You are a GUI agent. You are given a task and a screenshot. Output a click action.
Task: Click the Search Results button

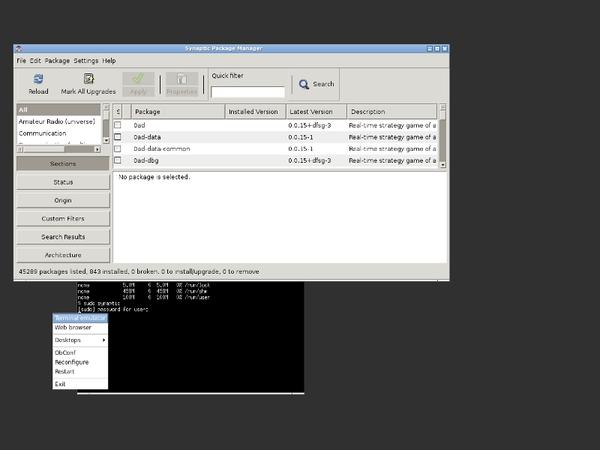(x=63, y=236)
